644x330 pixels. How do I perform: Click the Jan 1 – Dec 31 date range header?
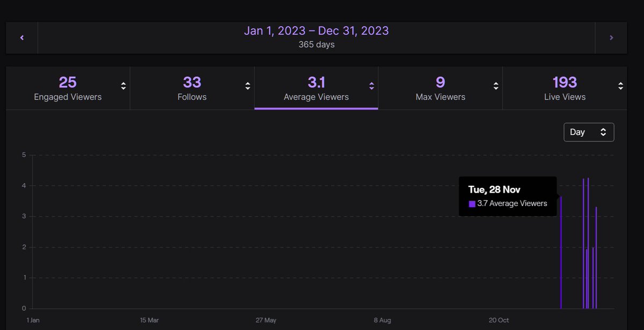click(316, 31)
